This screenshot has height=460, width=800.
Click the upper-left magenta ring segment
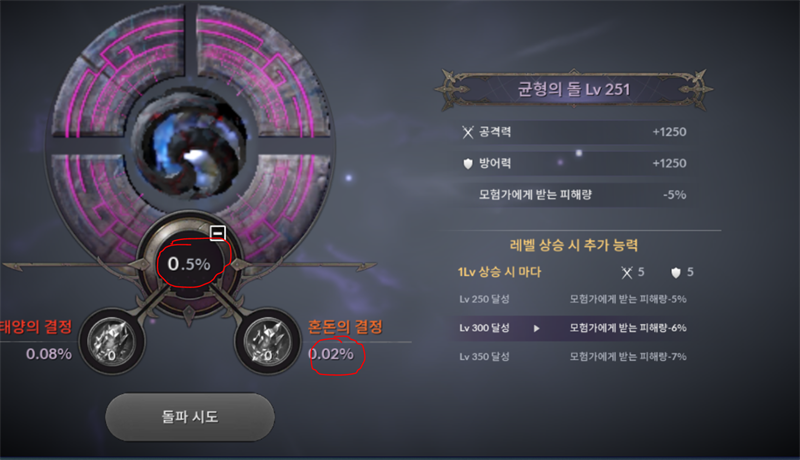tap(119, 71)
